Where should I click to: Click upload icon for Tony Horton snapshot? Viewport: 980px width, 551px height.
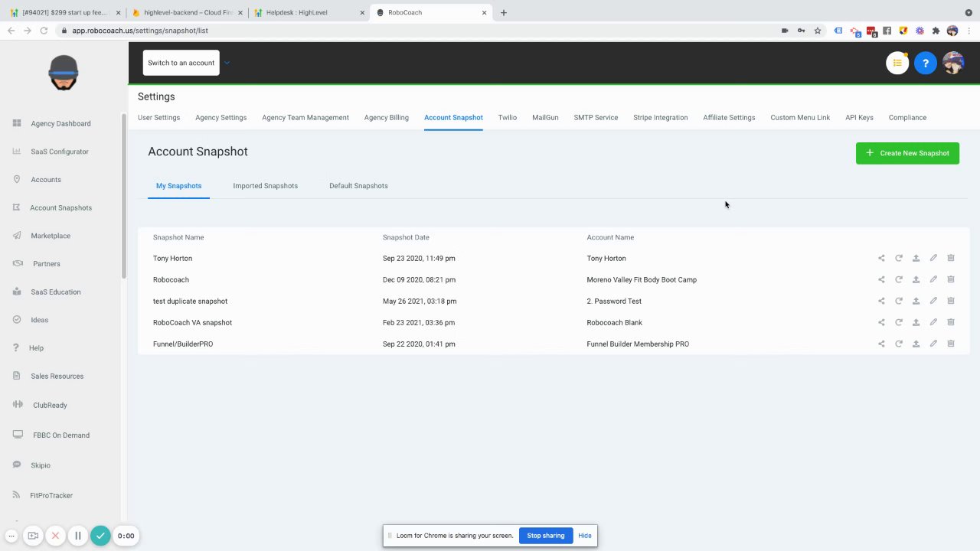coord(916,258)
